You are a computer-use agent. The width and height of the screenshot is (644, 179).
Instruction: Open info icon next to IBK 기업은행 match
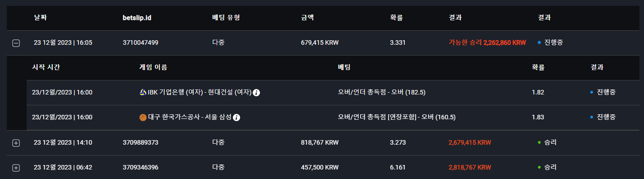coord(256,93)
